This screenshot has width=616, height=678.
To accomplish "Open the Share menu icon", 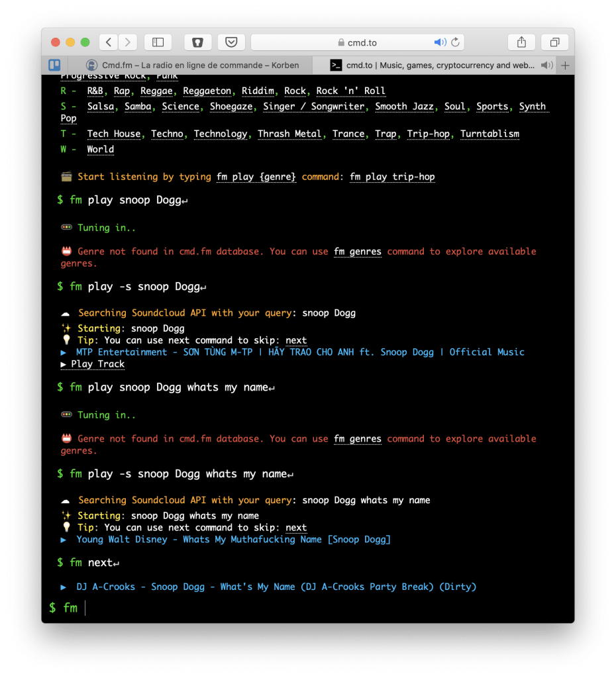I will [x=522, y=42].
